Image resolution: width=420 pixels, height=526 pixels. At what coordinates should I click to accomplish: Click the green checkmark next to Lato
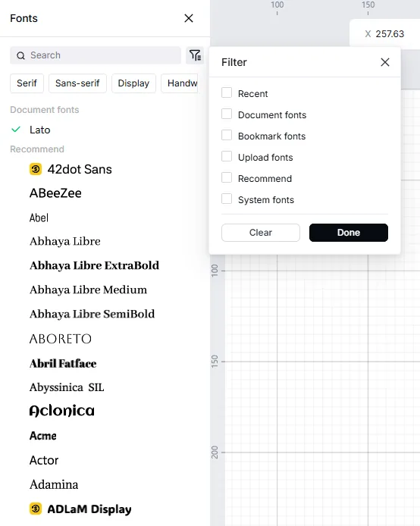click(16, 129)
